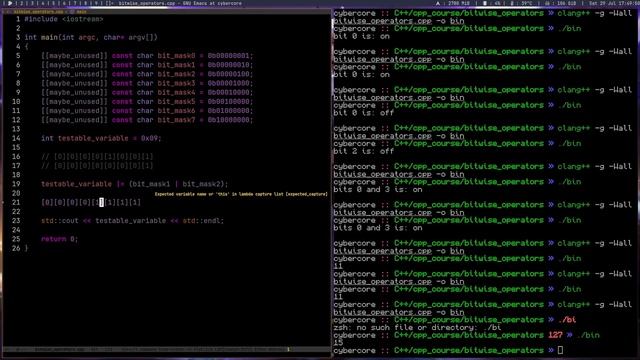This screenshot has width=640, height=360.
Task: Click the bit_mask1 declaration on line 6
Action: (147, 65)
